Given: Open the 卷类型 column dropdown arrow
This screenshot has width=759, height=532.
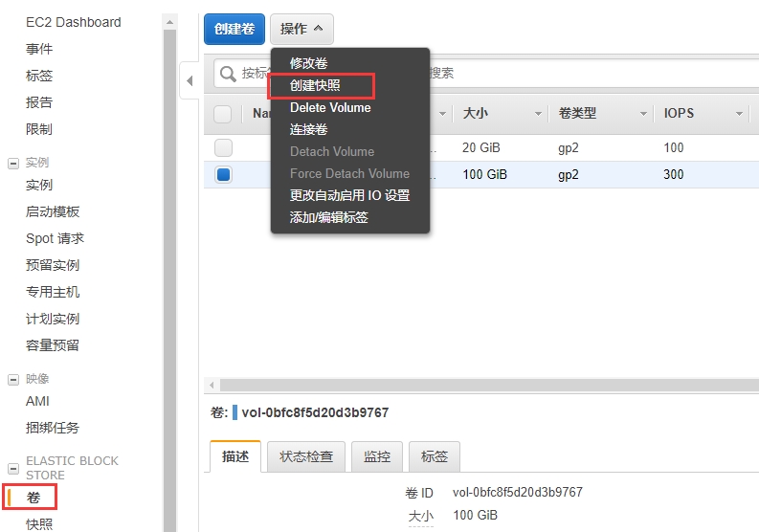Looking at the screenshot, I should point(643,114).
